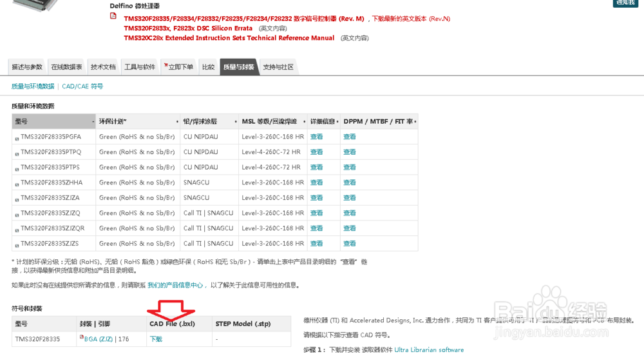Switch to the 在线数据表 tab
This screenshot has width=644, height=354.
tap(66, 67)
